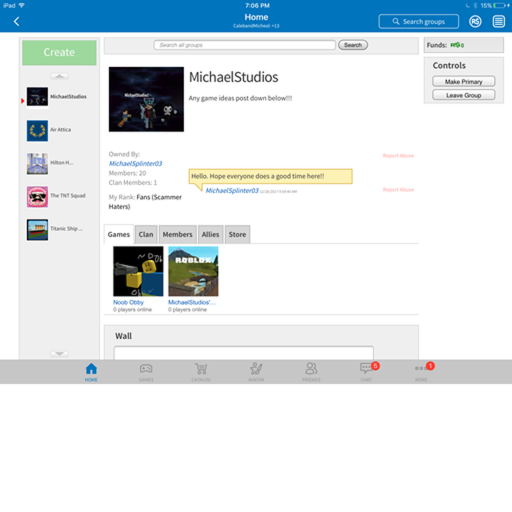Click the rank "Fans (Scammer Haters)" text

point(145,202)
